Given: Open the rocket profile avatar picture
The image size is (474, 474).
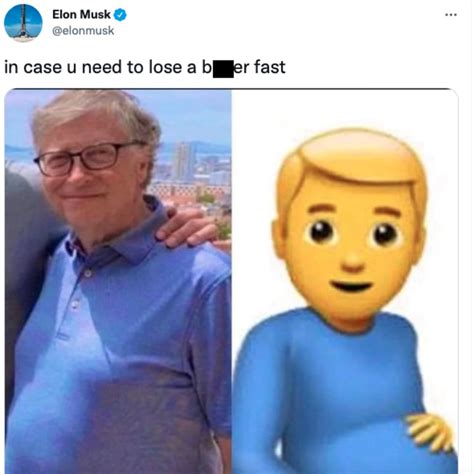Looking at the screenshot, I should click(23, 23).
